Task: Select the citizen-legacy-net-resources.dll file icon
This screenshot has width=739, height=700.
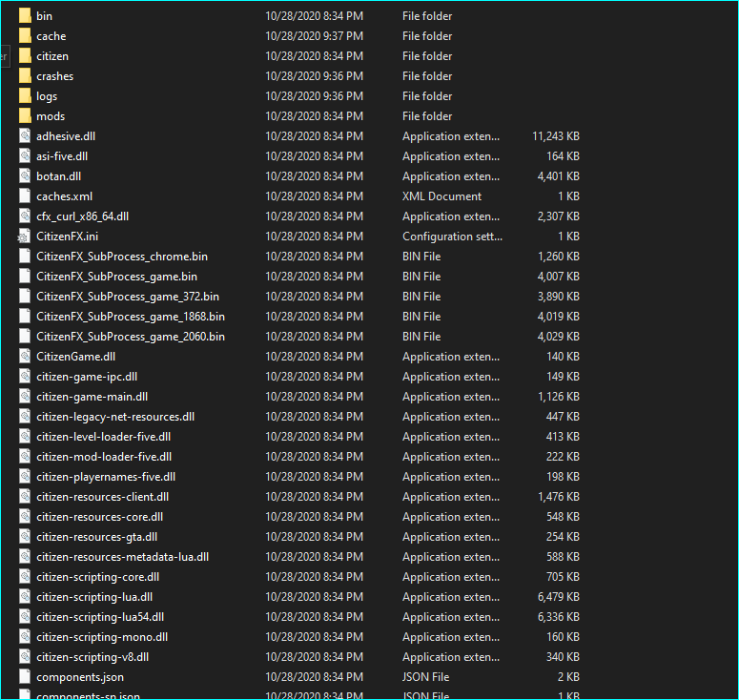Action: click(x=25, y=416)
